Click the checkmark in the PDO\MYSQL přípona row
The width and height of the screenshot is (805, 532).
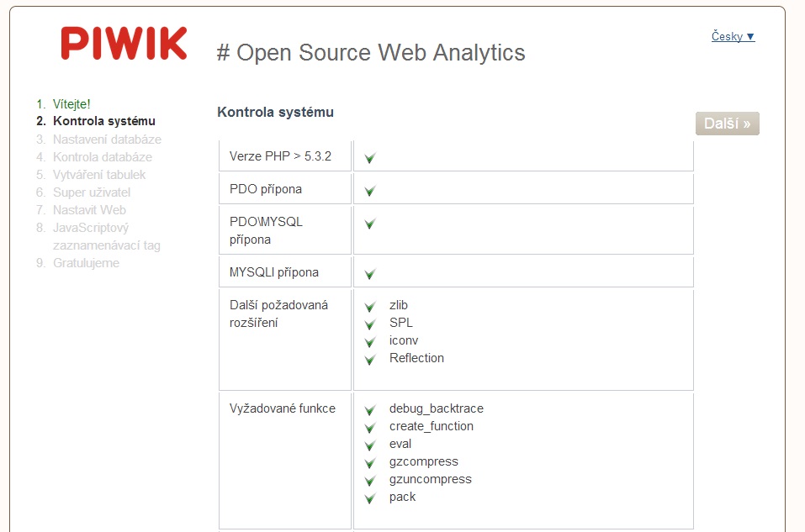tap(369, 224)
